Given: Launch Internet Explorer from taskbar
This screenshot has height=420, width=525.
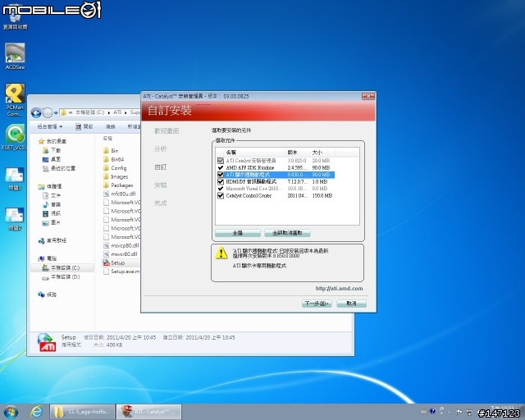Looking at the screenshot, I should coord(36,412).
